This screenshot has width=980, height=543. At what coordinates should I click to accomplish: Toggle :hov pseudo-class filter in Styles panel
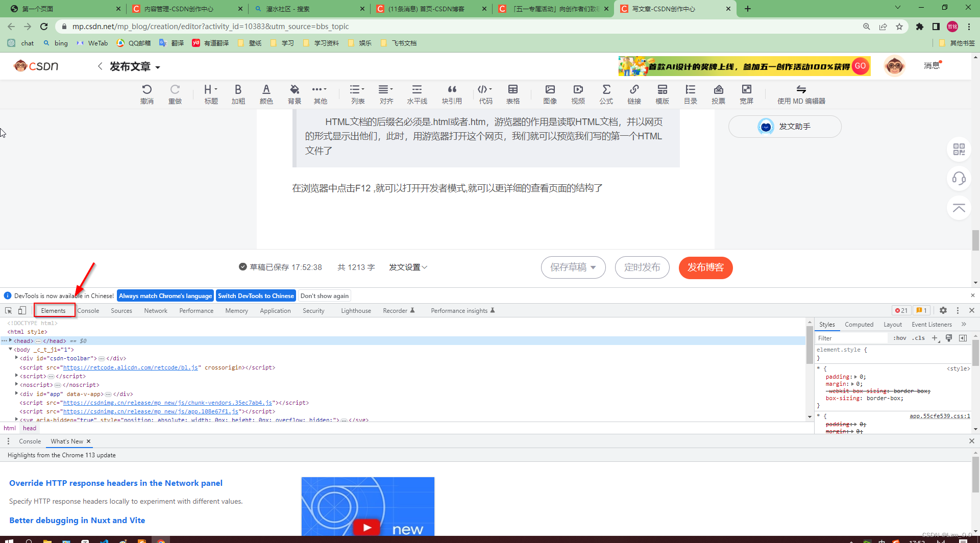(900, 338)
